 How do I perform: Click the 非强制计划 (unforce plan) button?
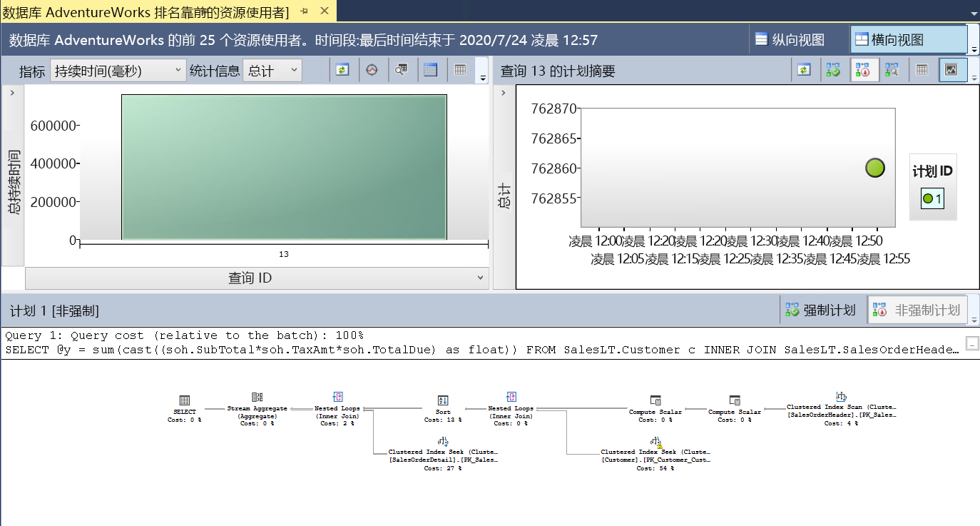917,310
